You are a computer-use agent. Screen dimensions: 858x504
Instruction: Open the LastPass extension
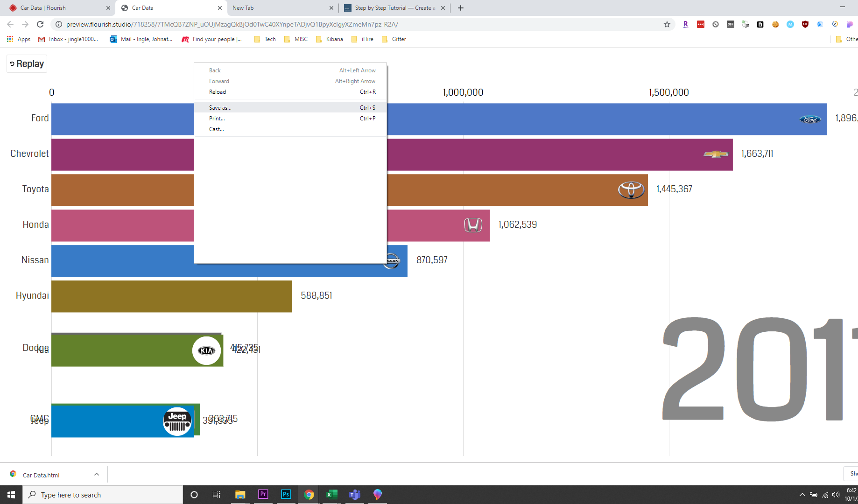tap(700, 24)
